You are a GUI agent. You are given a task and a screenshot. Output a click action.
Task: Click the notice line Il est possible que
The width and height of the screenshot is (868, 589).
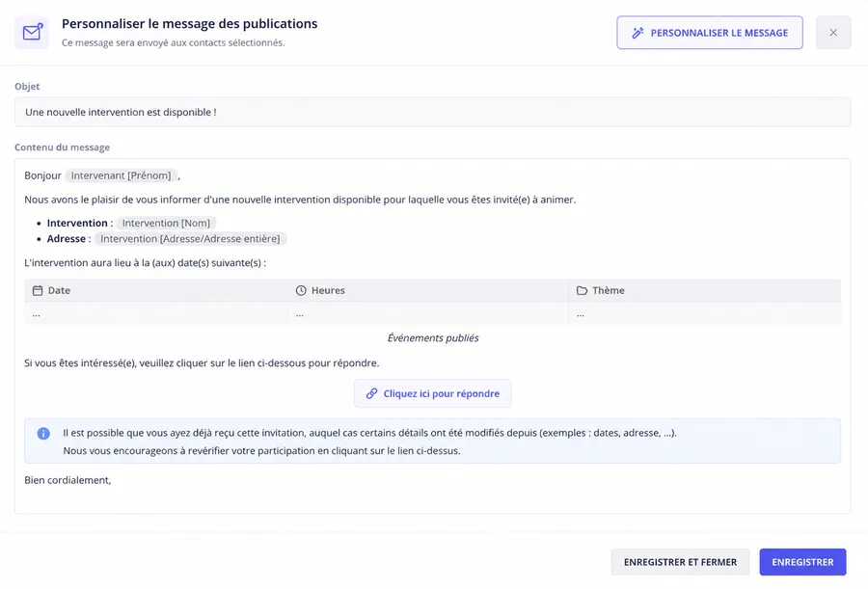click(369, 433)
